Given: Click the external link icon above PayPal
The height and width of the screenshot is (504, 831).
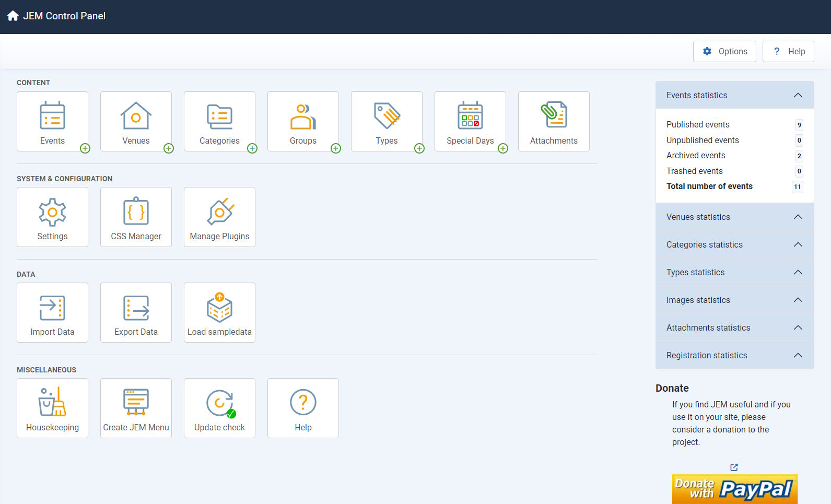Looking at the screenshot, I should 734,467.
